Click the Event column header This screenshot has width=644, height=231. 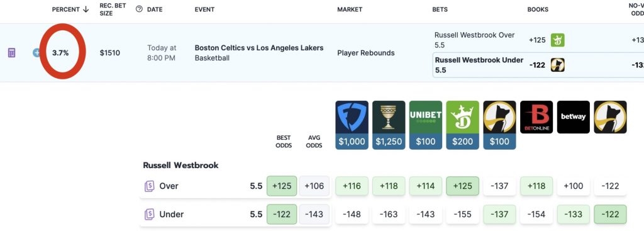coord(204,9)
